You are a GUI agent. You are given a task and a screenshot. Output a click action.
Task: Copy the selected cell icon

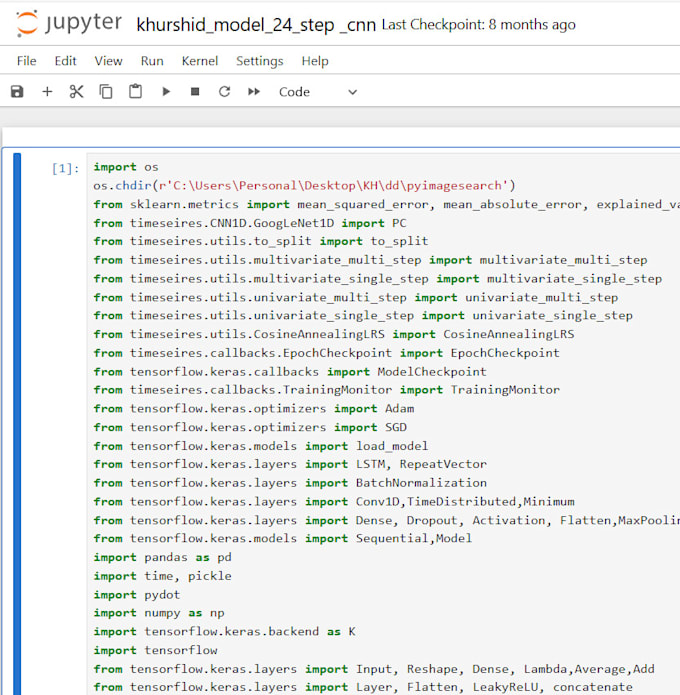106,92
